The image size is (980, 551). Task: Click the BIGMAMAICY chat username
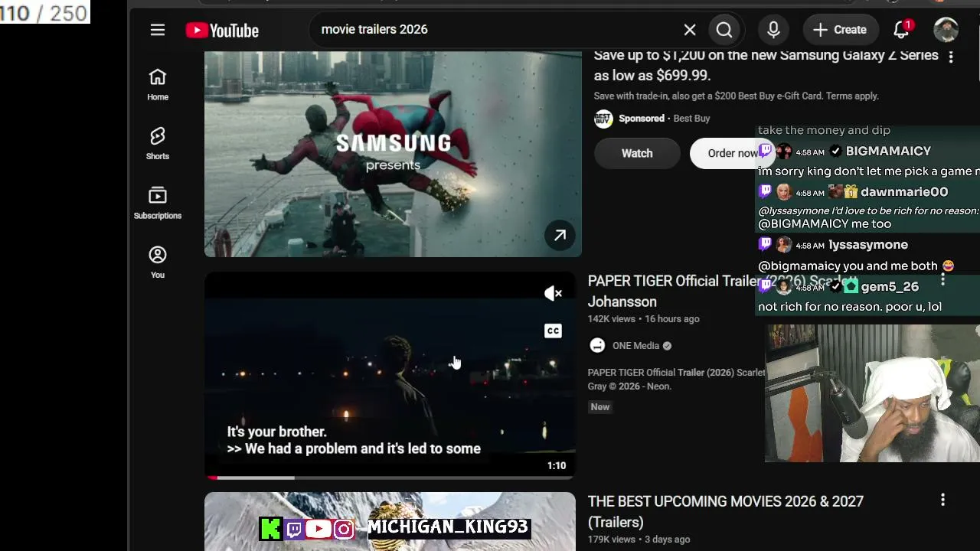point(888,152)
